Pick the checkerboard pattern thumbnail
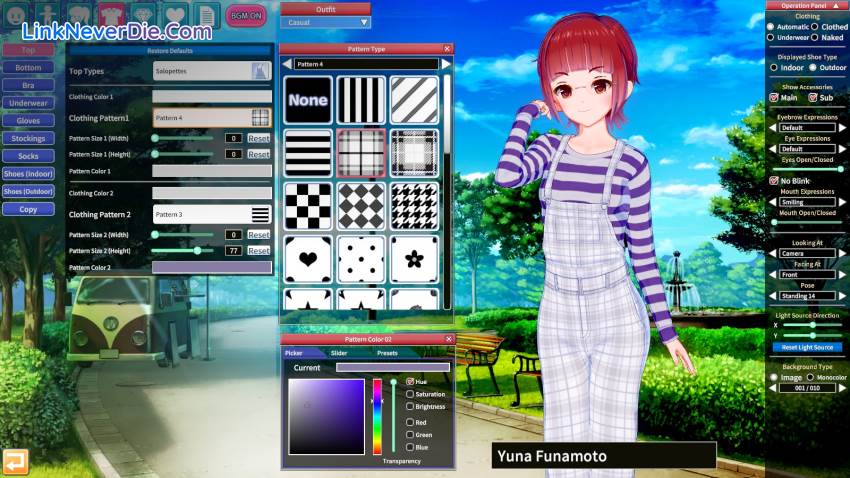 point(308,206)
